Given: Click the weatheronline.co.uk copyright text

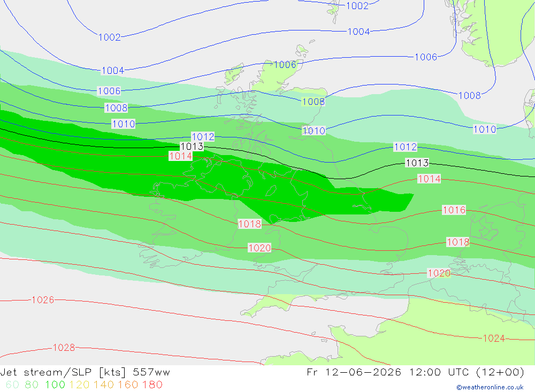Looking at the screenshot, I should 490,387.
